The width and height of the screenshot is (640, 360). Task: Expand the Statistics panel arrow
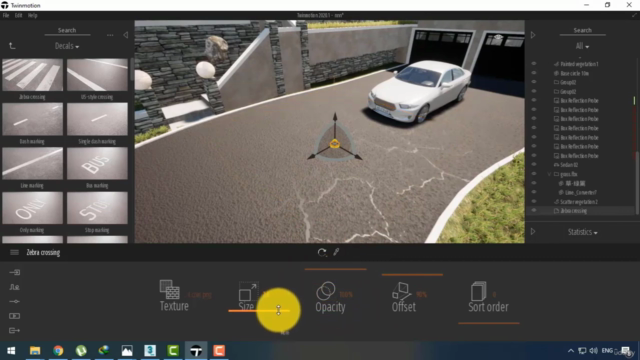pos(533,231)
